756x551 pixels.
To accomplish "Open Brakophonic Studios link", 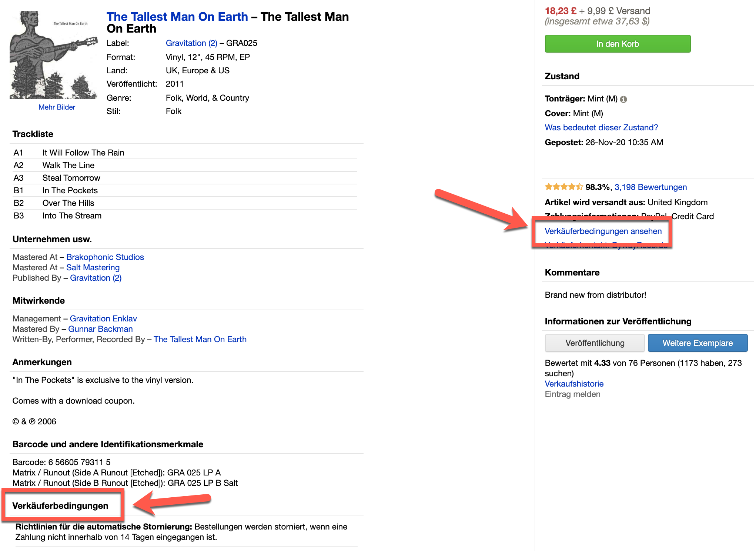I will [105, 257].
